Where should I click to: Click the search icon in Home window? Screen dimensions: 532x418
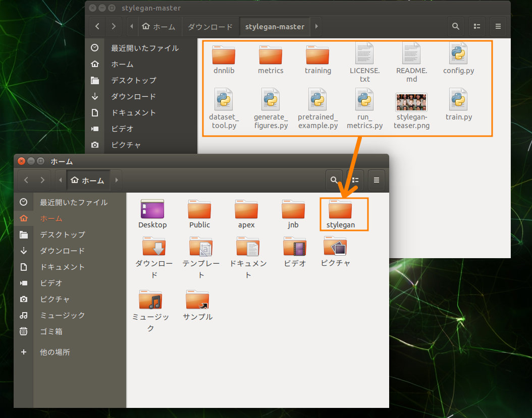pos(334,180)
